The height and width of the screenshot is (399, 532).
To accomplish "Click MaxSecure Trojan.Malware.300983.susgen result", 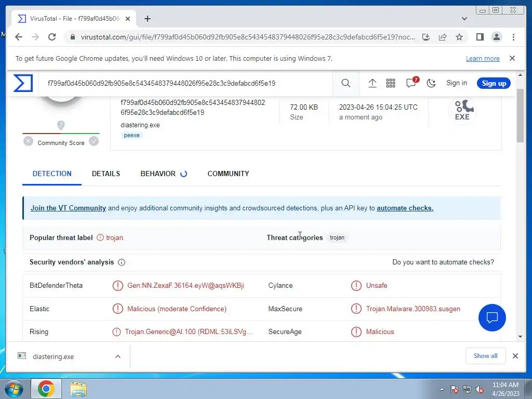I will (413, 309).
